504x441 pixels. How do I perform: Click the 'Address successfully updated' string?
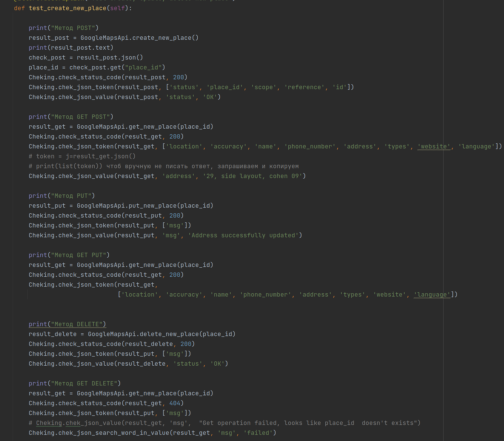tap(245, 235)
